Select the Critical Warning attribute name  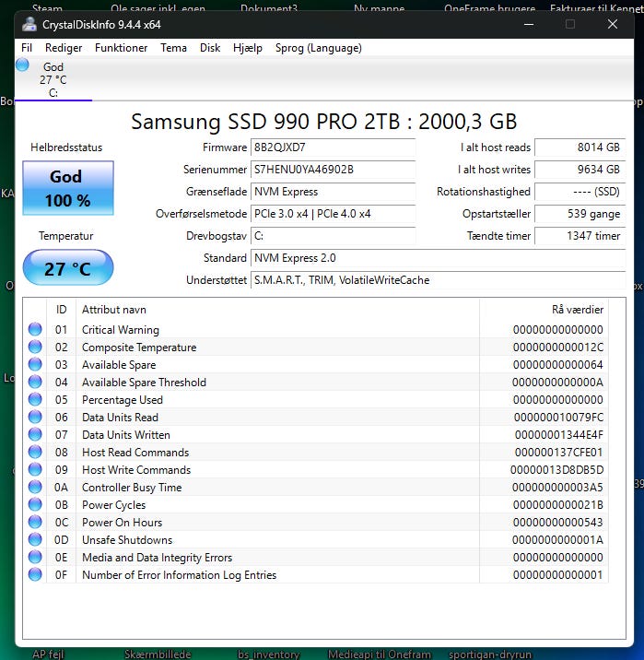pos(121,330)
